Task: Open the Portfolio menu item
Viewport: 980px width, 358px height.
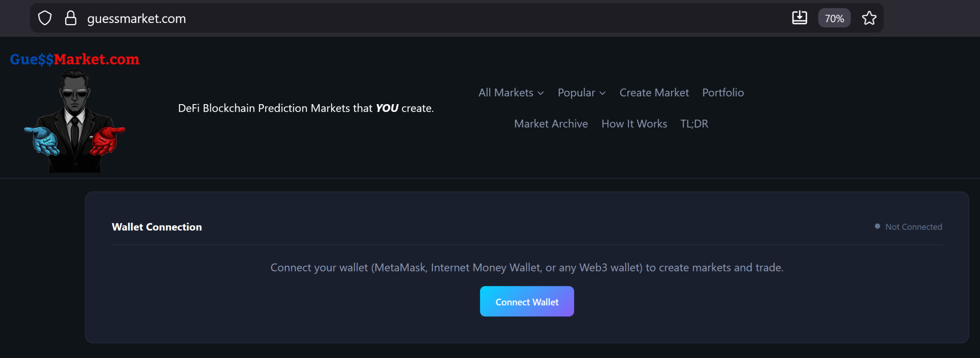Action: pyautogui.click(x=723, y=92)
